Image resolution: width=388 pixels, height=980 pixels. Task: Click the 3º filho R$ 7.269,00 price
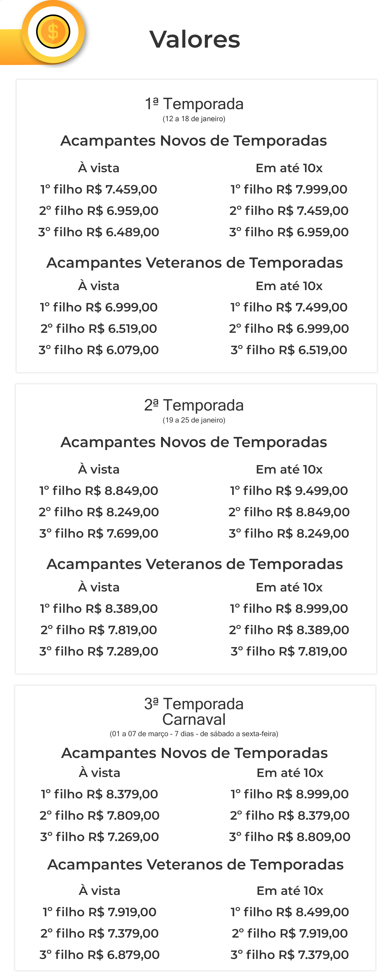(x=99, y=837)
